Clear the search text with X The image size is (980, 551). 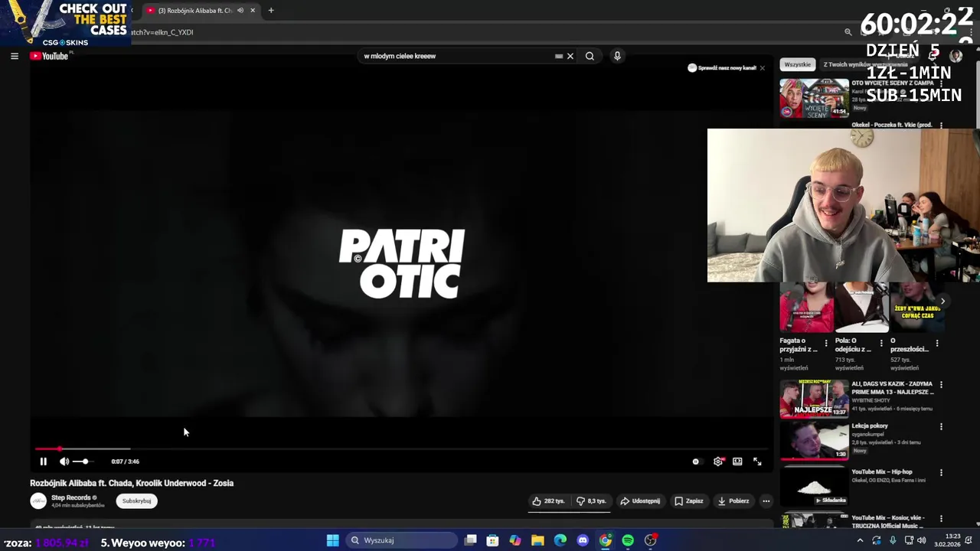coord(570,56)
